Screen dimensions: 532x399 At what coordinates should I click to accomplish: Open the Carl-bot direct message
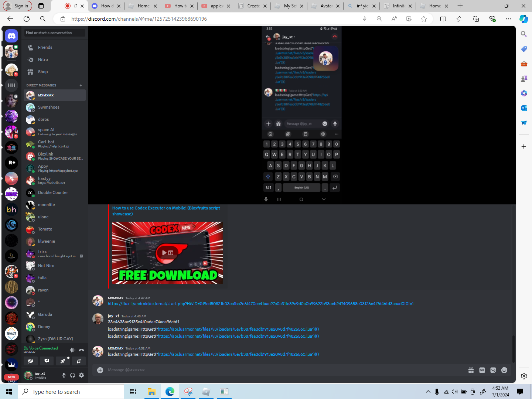pos(55,144)
